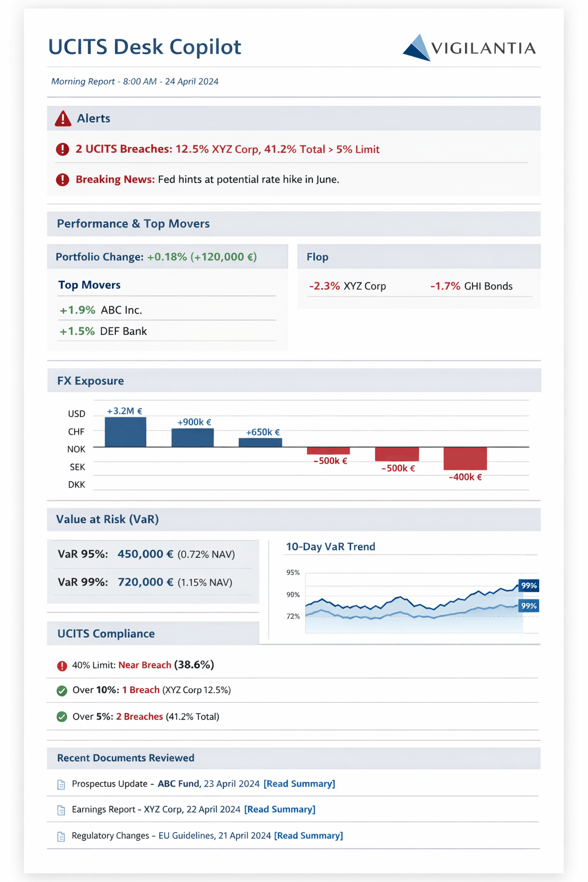588x882 pixels.
Task: Click the document icon beside Prospectus Update
Action: coord(61,784)
